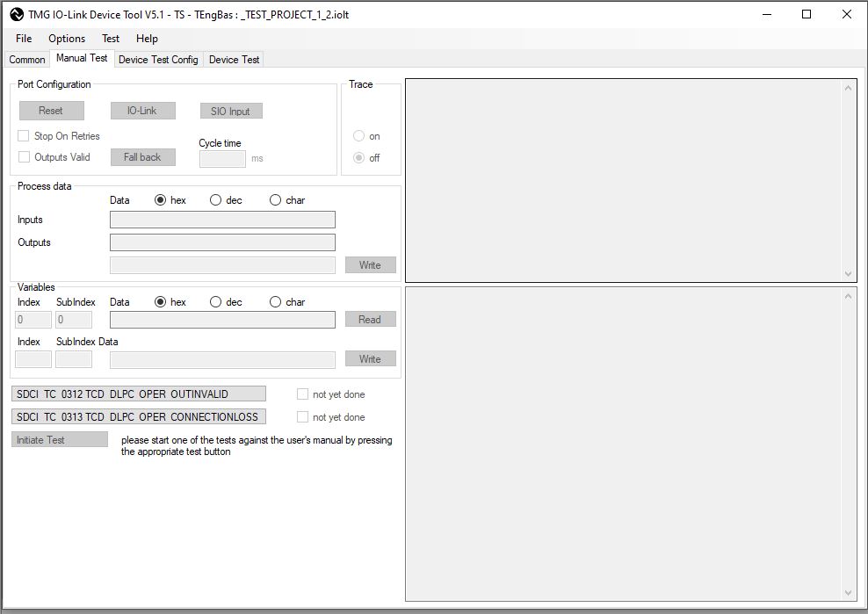The image size is (868, 614).
Task: Select dec format for Process data
Action: pyautogui.click(x=216, y=200)
